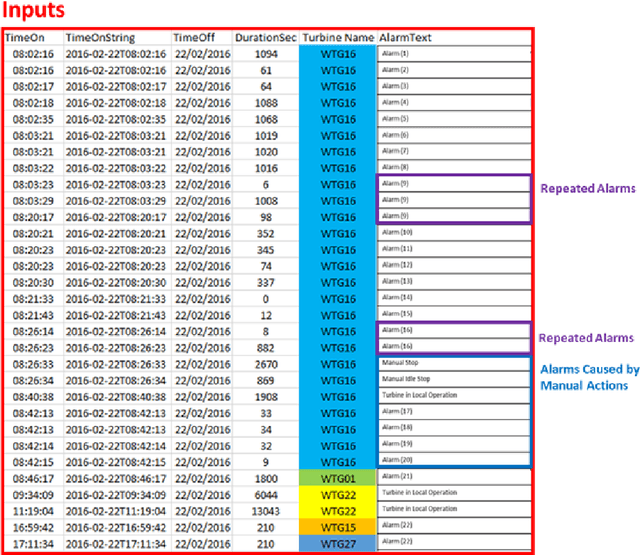Select the AlarmText column header
The image size is (640, 555).
click(405, 38)
